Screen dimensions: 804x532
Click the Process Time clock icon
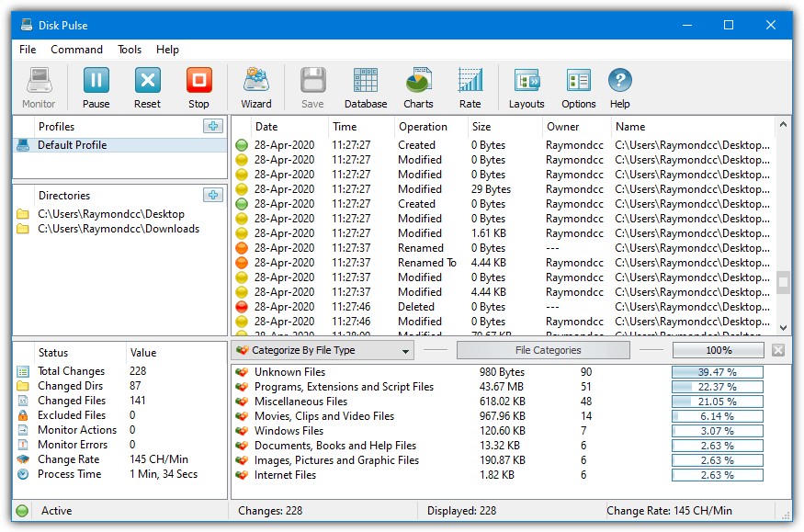coord(23,474)
